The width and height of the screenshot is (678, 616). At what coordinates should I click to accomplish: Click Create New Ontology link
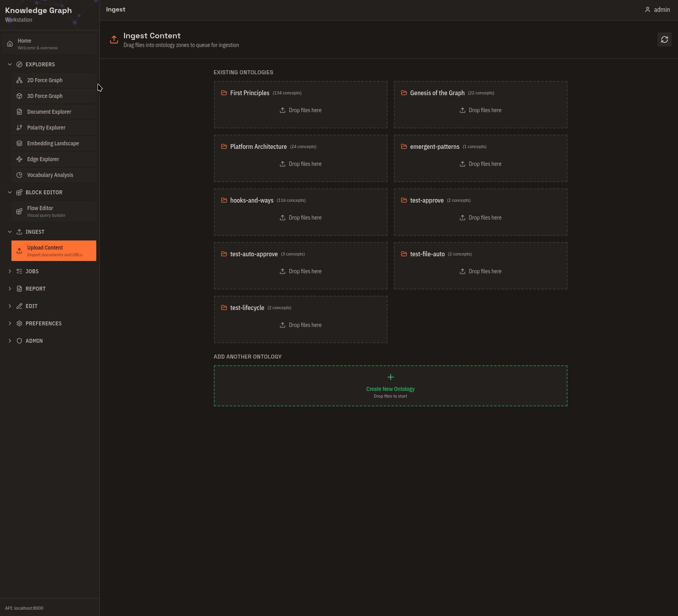(x=390, y=389)
